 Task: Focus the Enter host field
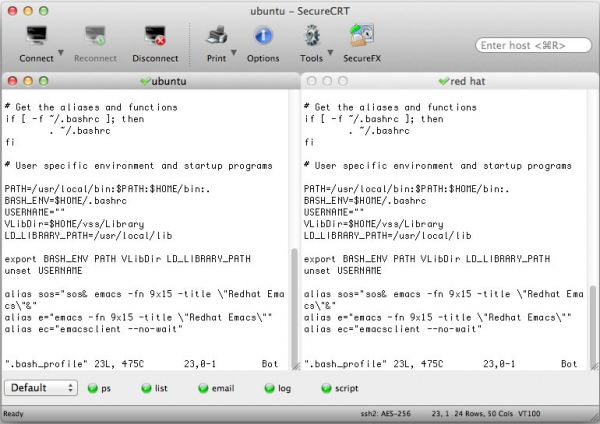pos(533,45)
